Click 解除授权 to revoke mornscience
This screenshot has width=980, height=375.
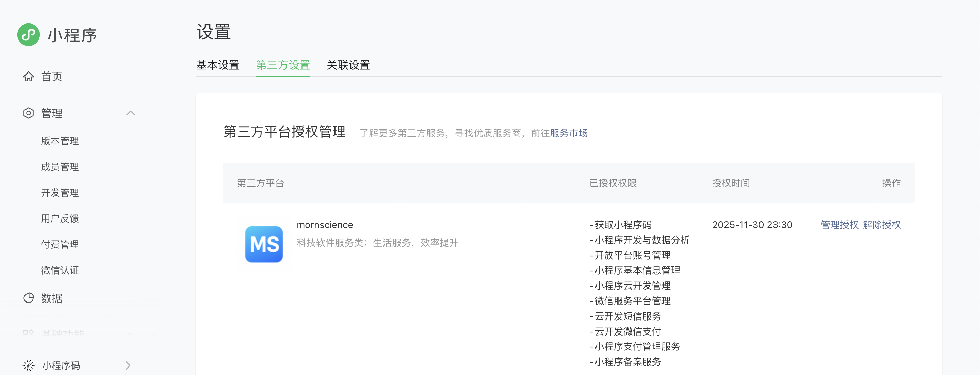click(x=881, y=225)
